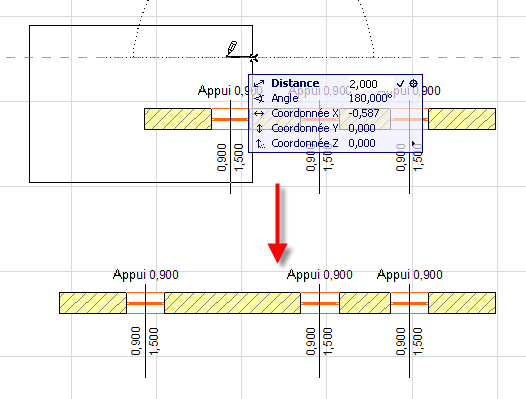
Task: Click the checkmark accept icon in the tracker
Action: [400, 83]
